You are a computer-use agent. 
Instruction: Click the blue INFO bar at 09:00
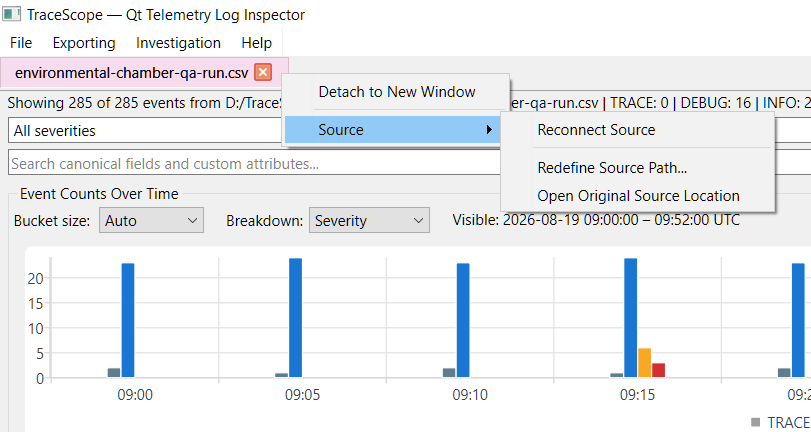(x=128, y=320)
